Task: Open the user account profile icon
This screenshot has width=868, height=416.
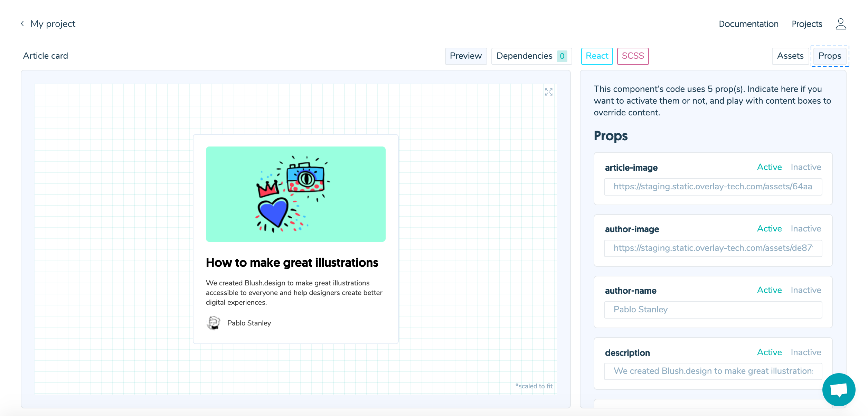Action: pos(841,24)
